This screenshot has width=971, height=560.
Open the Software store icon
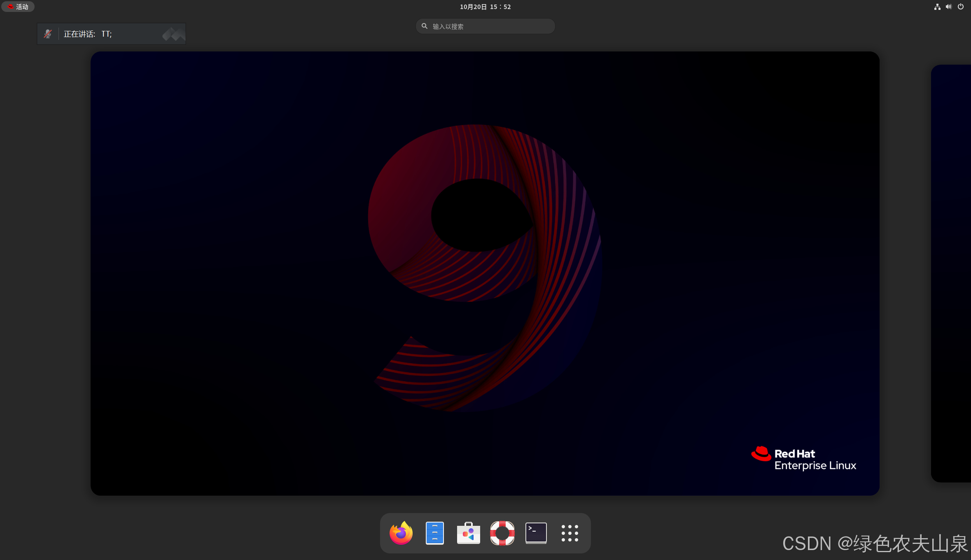tap(468, 533)
